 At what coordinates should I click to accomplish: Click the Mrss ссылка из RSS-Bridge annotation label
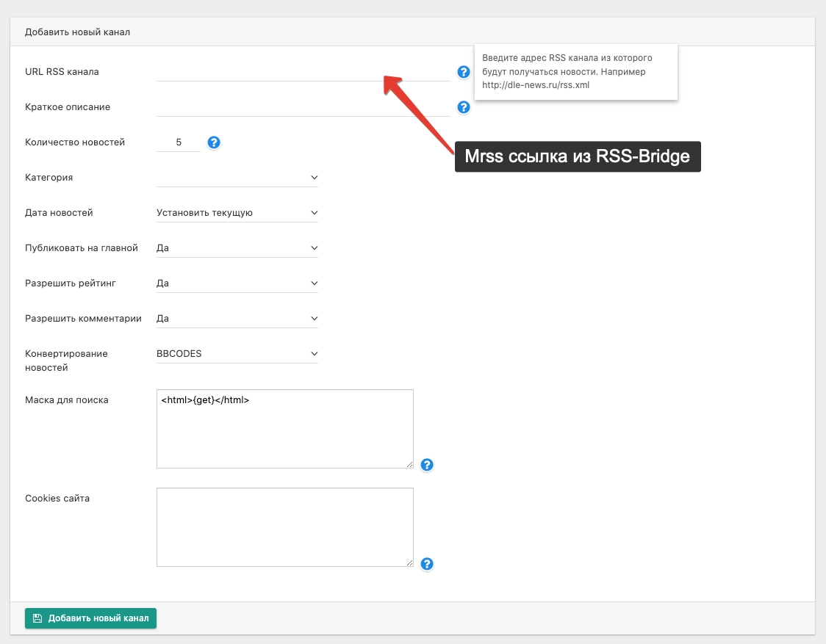pyautogui.click(x=578, y=156)
